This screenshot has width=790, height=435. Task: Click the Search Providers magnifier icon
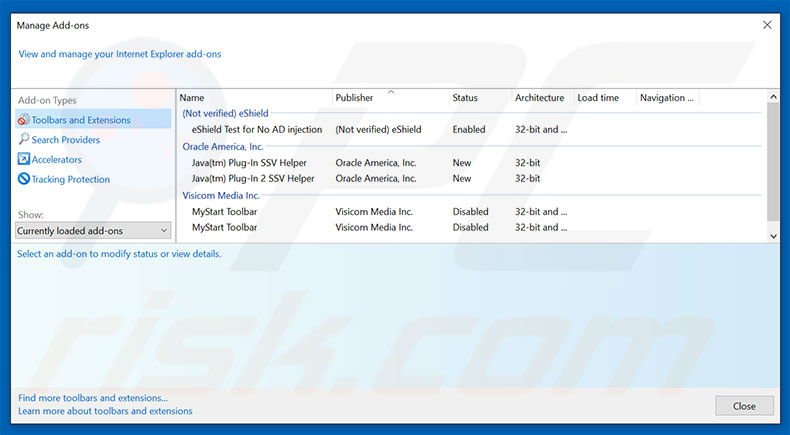24,140
